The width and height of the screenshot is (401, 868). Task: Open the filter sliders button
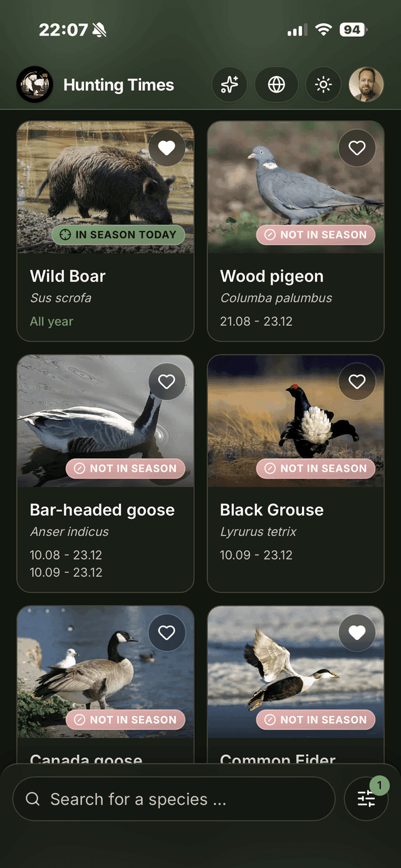366,799
